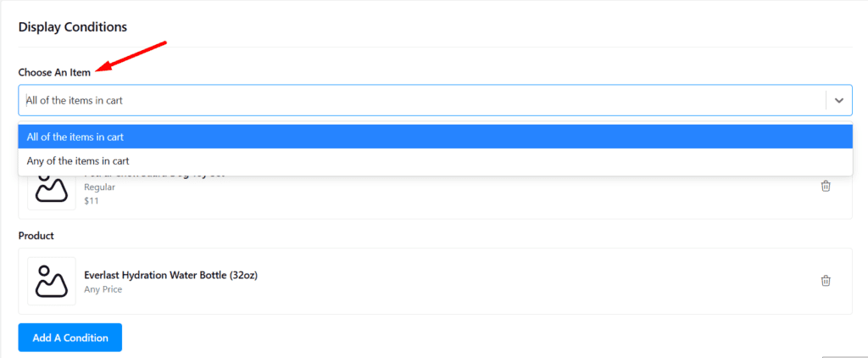Click the "Choose An Item" label
Viewport: 868px width, 358px height.
pyautogui.click(x=54, y=73)
